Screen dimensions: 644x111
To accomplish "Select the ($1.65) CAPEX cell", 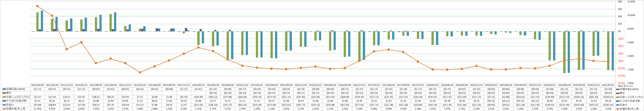I will pyautogui.click(x=389, y=89).
